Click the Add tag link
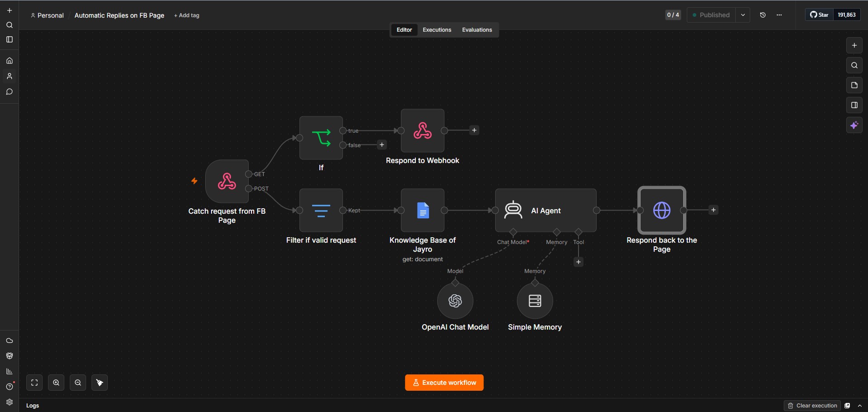 [x=187, y=15]
